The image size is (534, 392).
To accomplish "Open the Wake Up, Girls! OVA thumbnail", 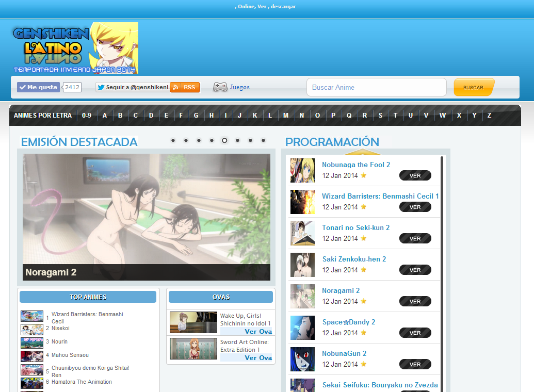I will tap(193, 322).
